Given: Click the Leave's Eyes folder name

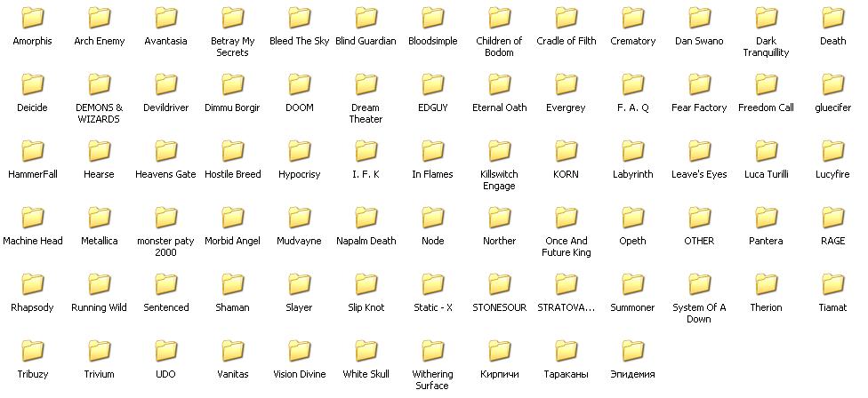Looking at the screenshot, I should pos(699,174).
